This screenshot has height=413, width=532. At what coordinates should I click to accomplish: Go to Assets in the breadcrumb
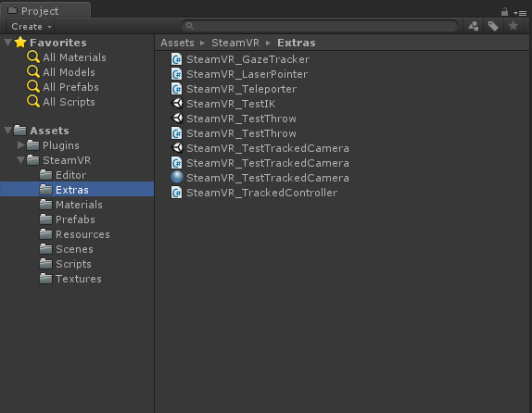[x=177, y=43]
